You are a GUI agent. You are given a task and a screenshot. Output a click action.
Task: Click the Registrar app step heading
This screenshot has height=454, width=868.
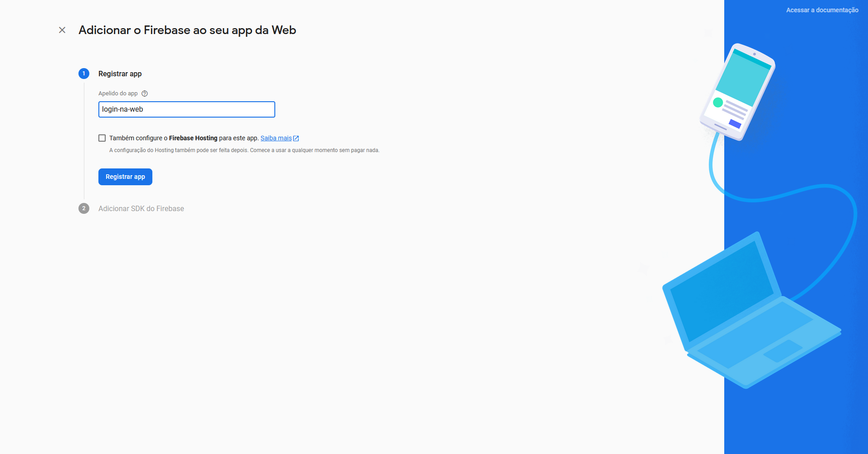(x=120, y=74)
